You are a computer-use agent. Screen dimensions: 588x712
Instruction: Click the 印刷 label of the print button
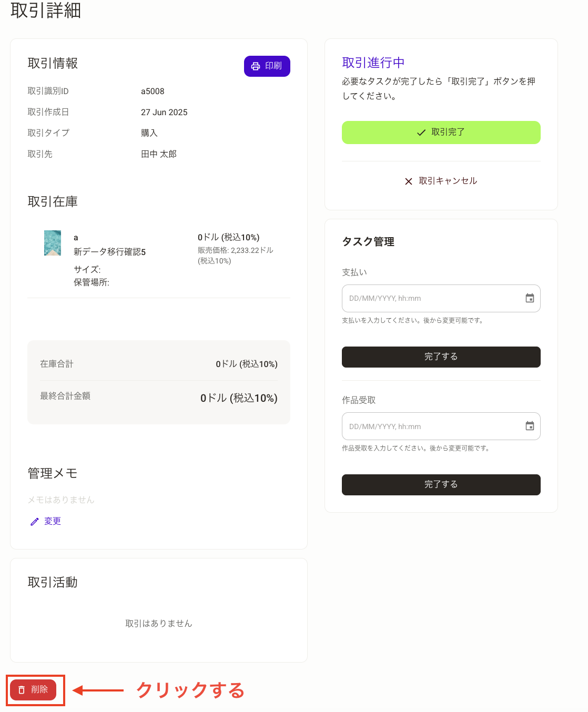273,66
